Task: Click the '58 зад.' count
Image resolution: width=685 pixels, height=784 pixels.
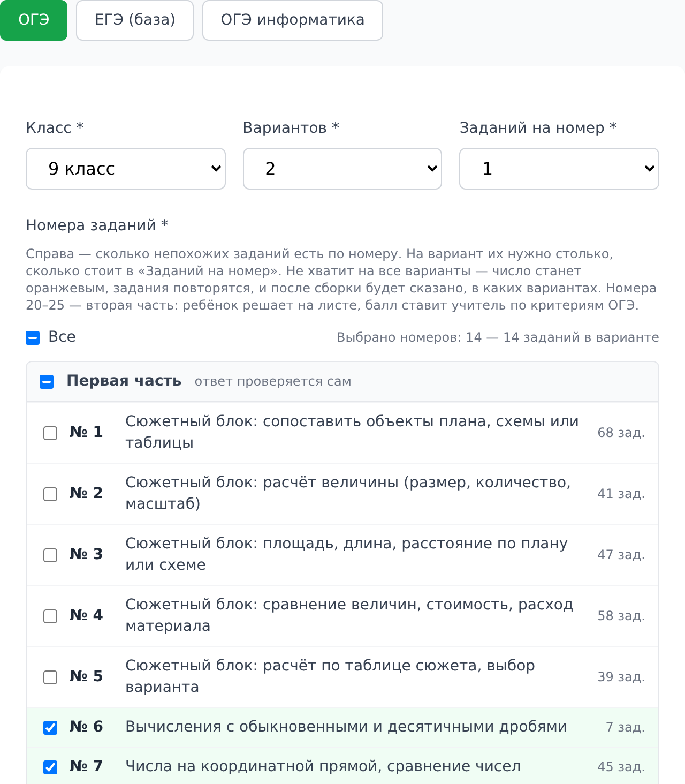Action: [x=621, y=616]
